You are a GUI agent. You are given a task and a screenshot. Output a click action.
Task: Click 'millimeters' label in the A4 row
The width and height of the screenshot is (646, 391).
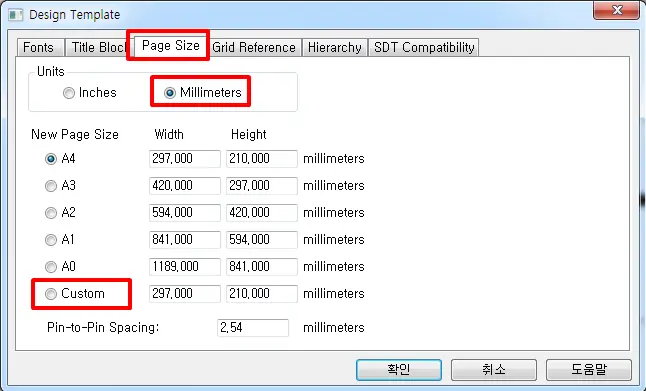(334, 159)
